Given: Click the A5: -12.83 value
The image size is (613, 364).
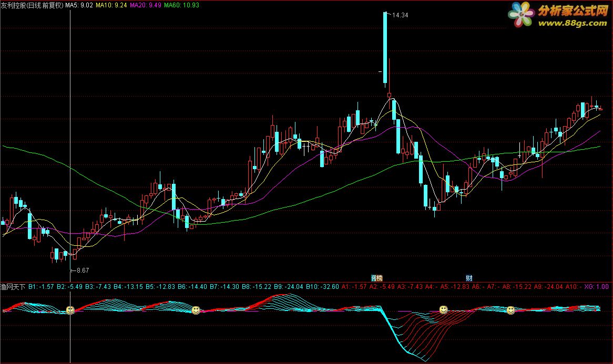Looking at the screenshot, I should pos(455,287).
